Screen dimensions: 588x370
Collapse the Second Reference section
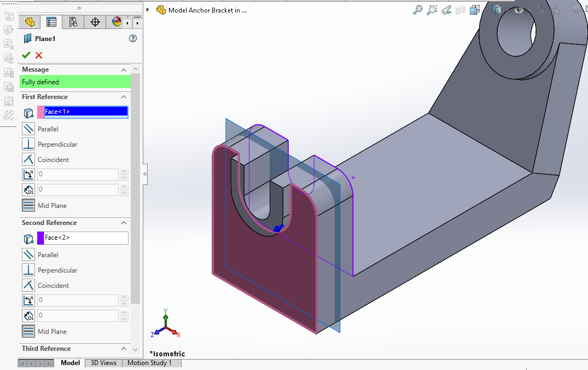pyautogui.click(x=124, y=223)
